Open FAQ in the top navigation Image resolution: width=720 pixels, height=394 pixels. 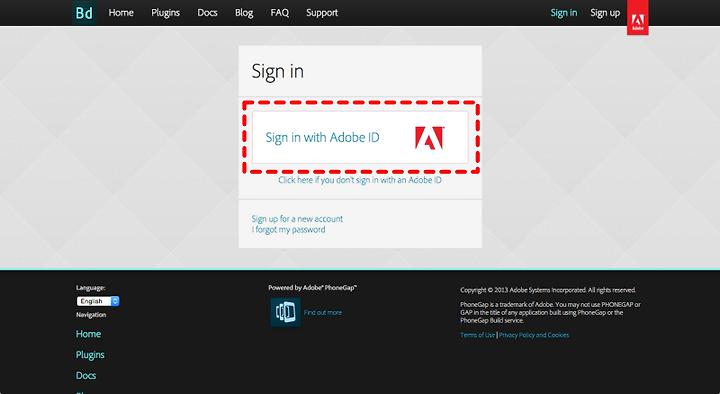[280, 13]
